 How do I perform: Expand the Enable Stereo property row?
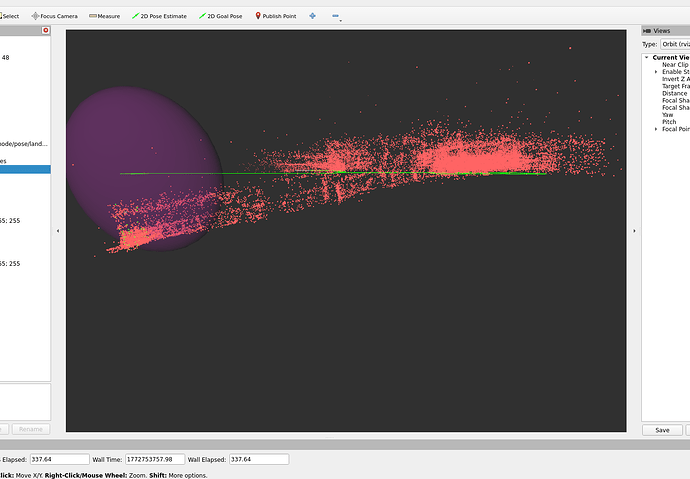pos(656,72)
